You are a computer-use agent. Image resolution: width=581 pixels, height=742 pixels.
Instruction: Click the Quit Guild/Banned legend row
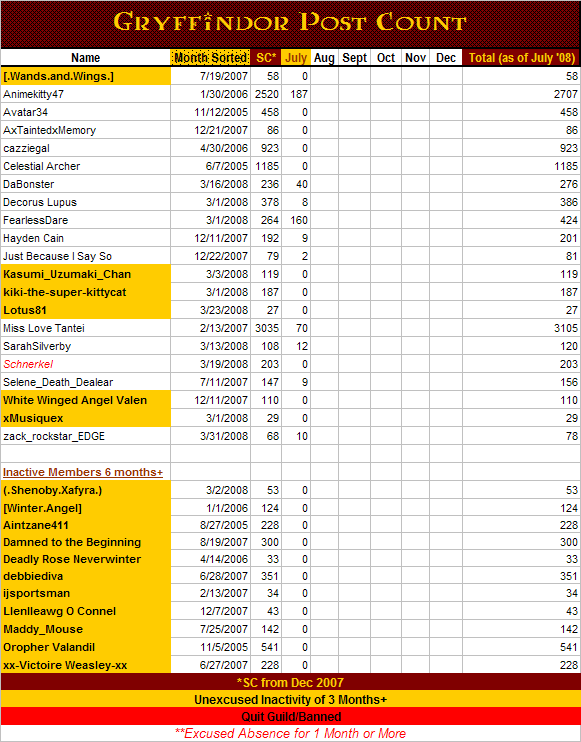[x=290, y=716]
